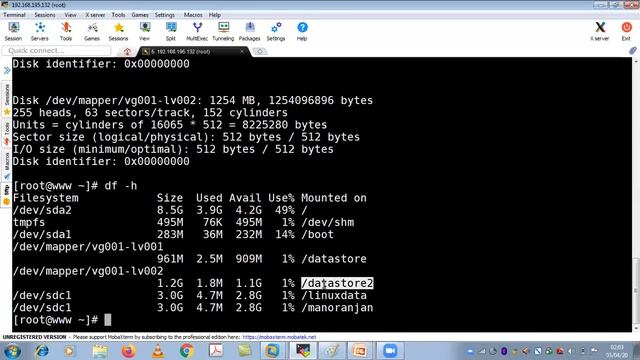Image resolution: width=640 pixels, height=360 pixels.
Task: Open the Adobe PDF reader taskbar icon
Action: [216, 351]
